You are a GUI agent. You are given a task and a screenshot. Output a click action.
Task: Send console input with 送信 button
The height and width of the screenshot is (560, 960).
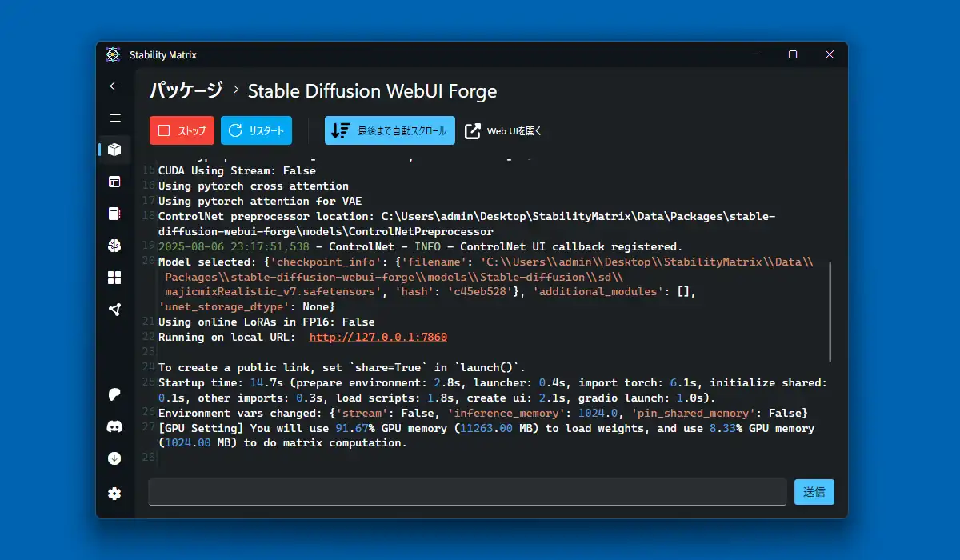(814, 492)
